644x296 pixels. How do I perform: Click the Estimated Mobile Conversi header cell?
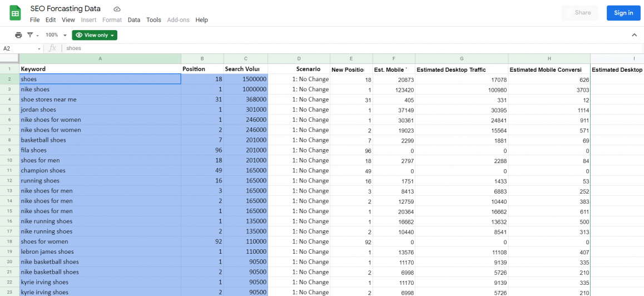point(549,69)
